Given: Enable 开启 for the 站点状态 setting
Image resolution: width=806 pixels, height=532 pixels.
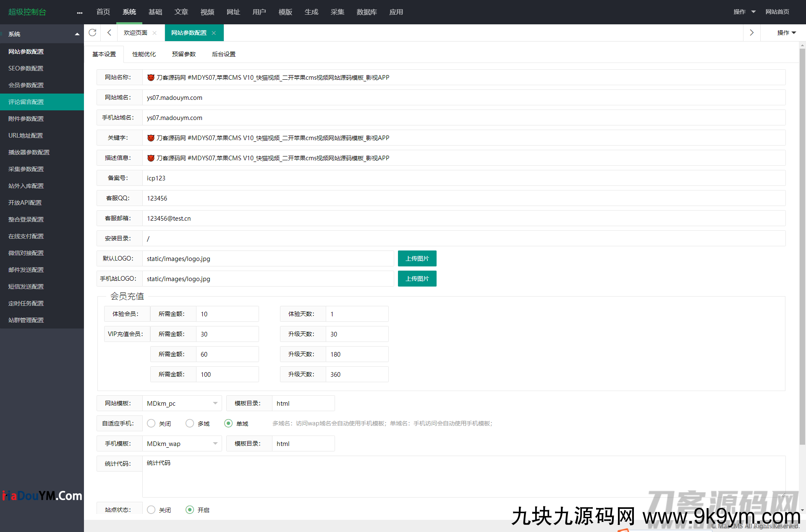Looking at the screenshot, I should pyautogui.click(x=190, y=510).
